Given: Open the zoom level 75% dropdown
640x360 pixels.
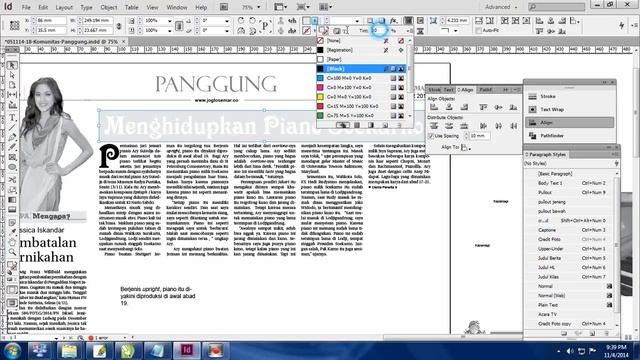Looking at the screenshot, I should (x=258, y=7).
